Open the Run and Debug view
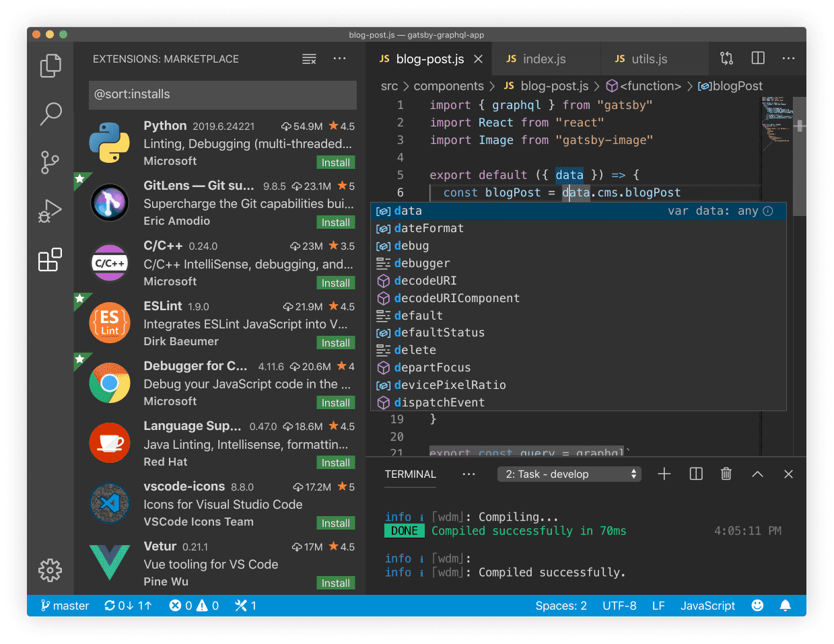The height and width of the screenshot is (644, 834). click(50, 211)
